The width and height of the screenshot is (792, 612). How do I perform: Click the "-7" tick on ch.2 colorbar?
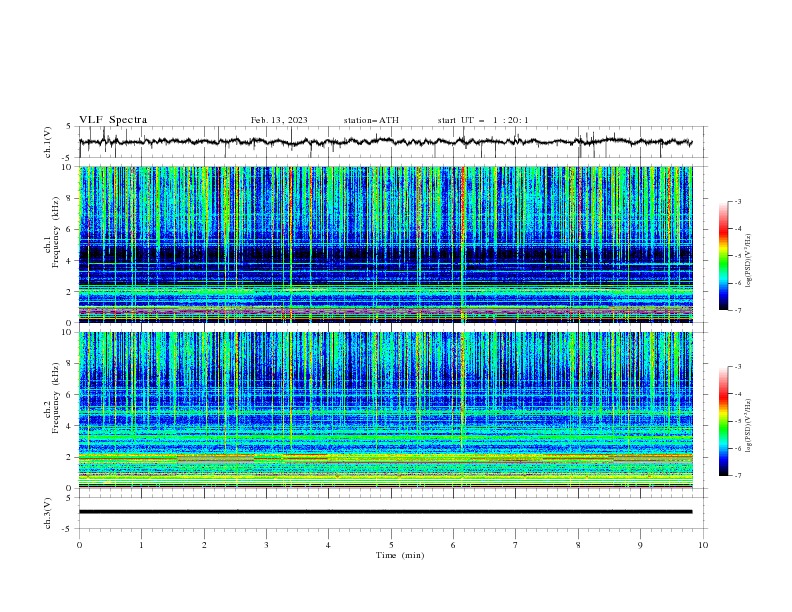pos(737,475)
